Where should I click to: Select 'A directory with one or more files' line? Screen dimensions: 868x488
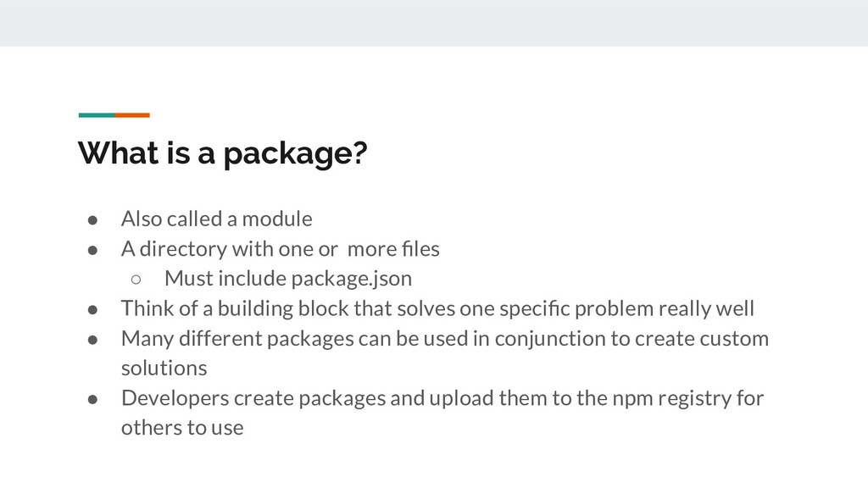tap(280, 249)
